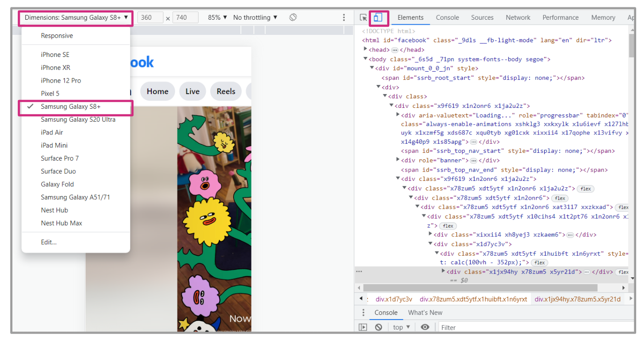The width and height of the screenshot is (644, 342).
Task: Click the Home pill on Facebook page
Action: click(157, 91)
